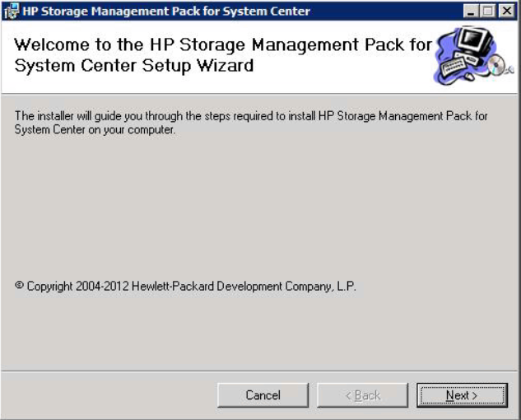Click the "System Center Setup Wizard" heading line
Viewport: 521px width, 420px height.
click(x=133, y=65)
